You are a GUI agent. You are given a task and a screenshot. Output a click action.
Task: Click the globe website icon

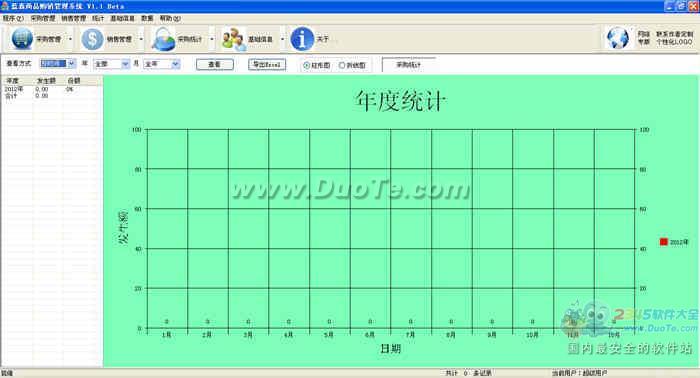click(618, 38)
